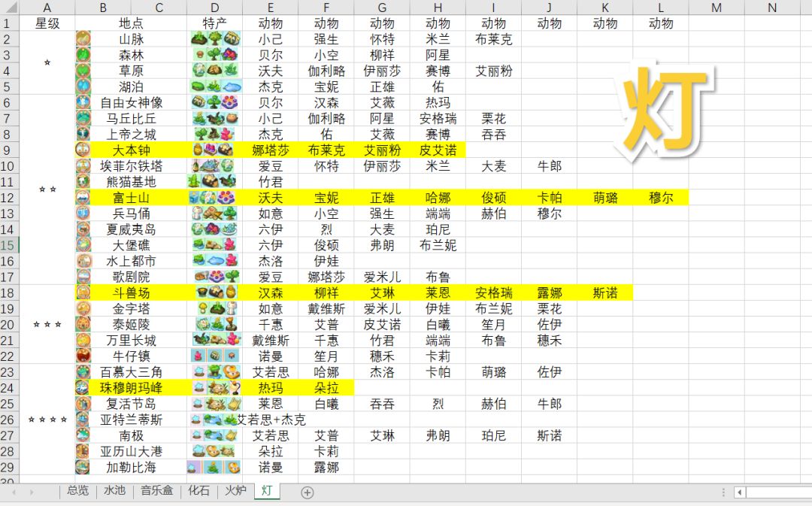
Task: Select the 牛郎 cell in row 10
Action: pos(549,165)
